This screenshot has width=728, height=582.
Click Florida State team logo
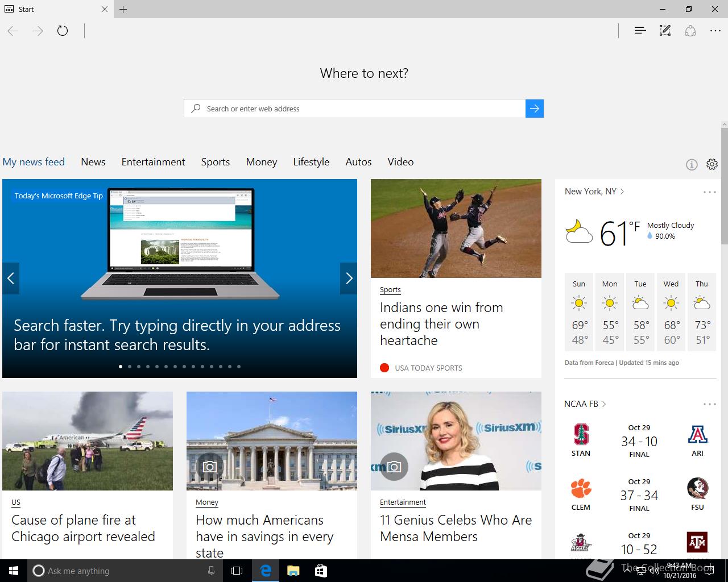click(698, 489)
